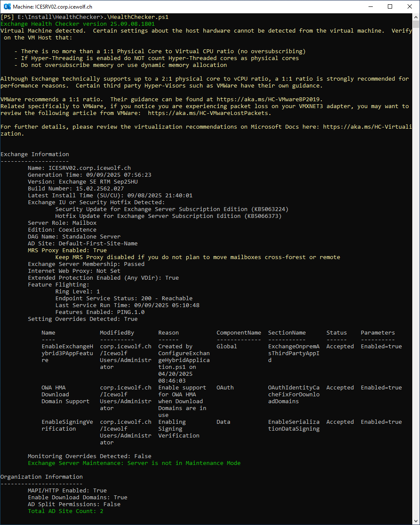Click the 'ModifiedBy' column header
The image size is (420, 525).
tap(117, 333)
